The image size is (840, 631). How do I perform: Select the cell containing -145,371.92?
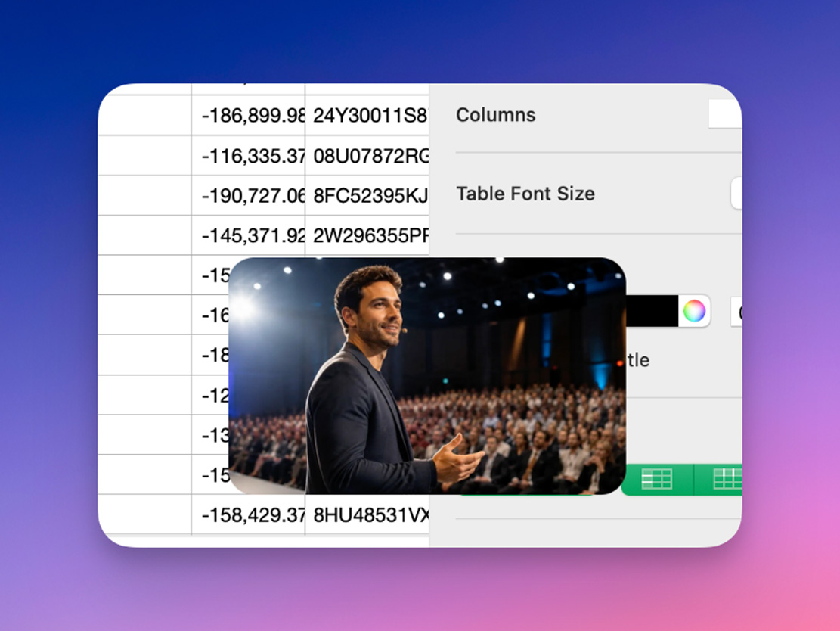tap(249, 235)
